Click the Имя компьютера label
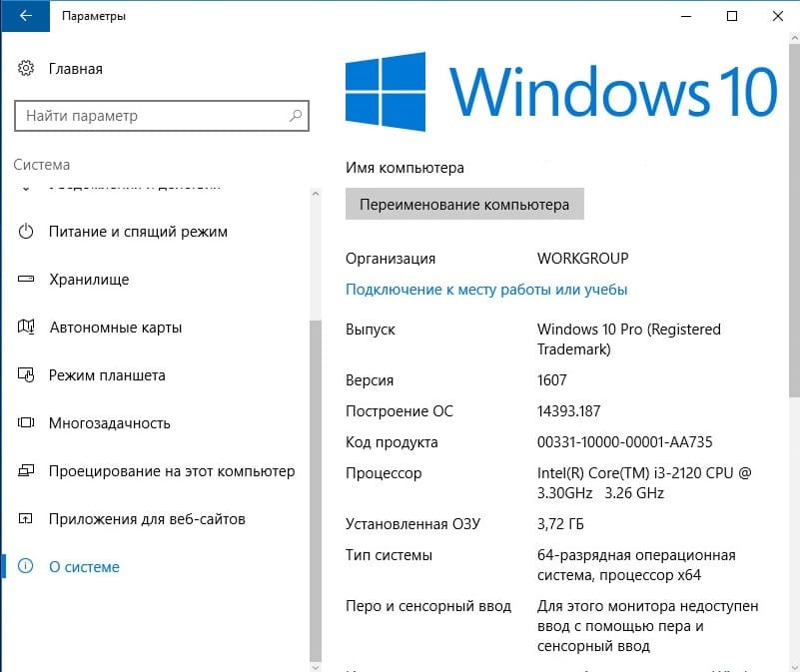Viewport: 800px width, 672px height. (x=404, y=168)
